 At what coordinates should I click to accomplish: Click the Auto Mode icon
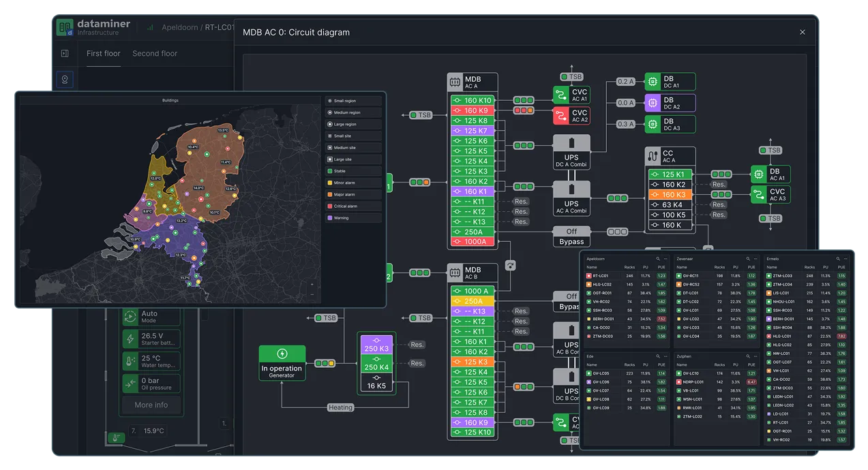pos(131,317)
